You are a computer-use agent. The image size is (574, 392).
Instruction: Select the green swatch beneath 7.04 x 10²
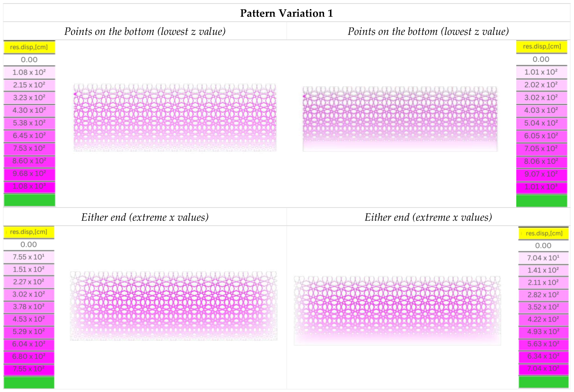click(543, 382)
